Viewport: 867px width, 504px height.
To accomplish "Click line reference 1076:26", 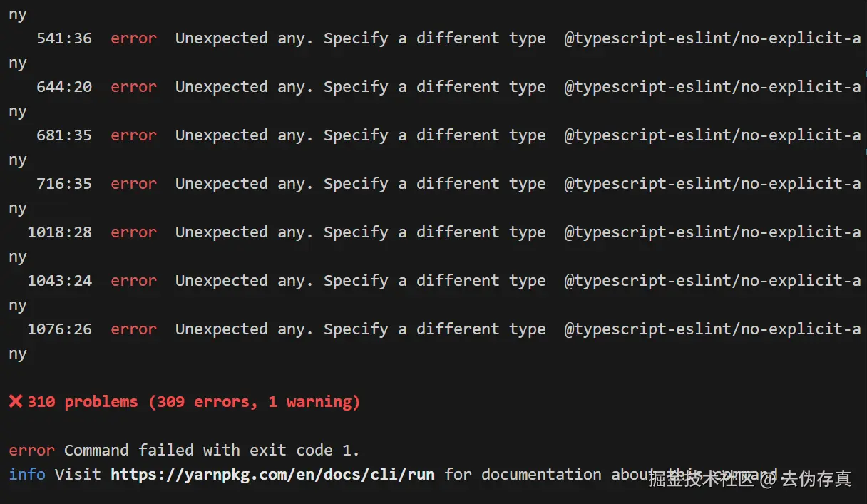I will [60, 329].
